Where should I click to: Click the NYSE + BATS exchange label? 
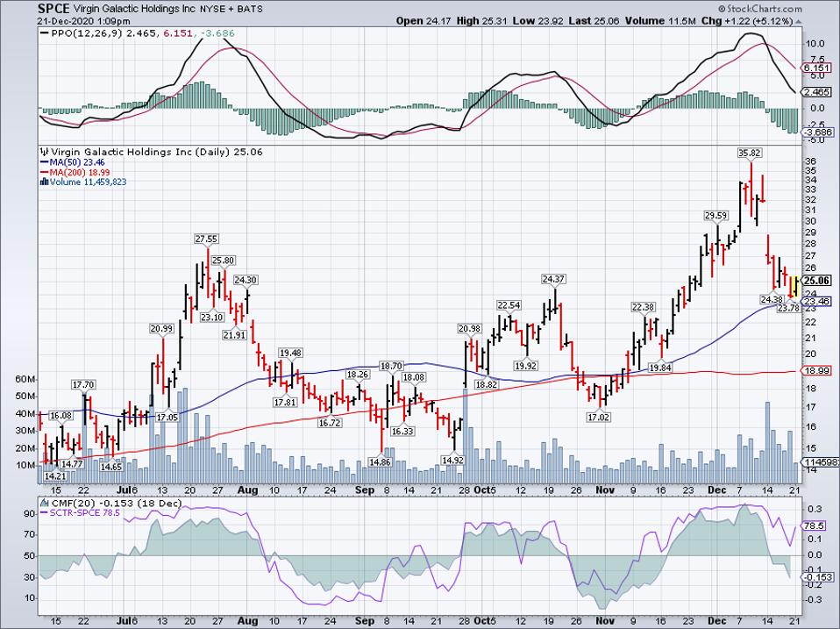(231, 9)
